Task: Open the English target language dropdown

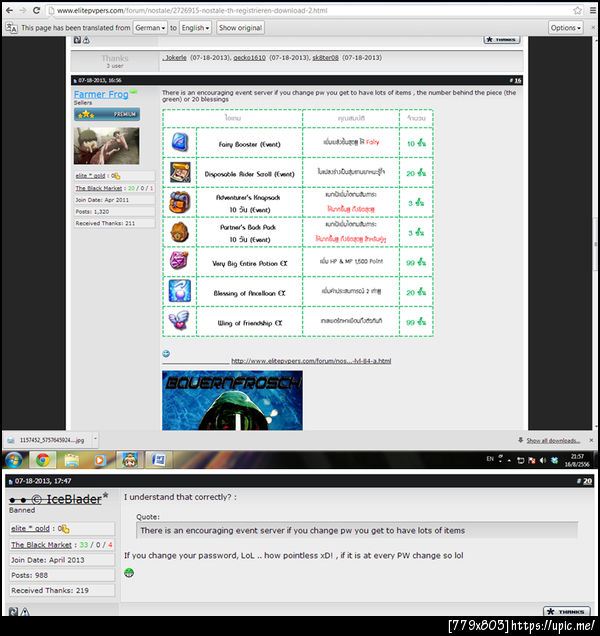Action: 195,28
